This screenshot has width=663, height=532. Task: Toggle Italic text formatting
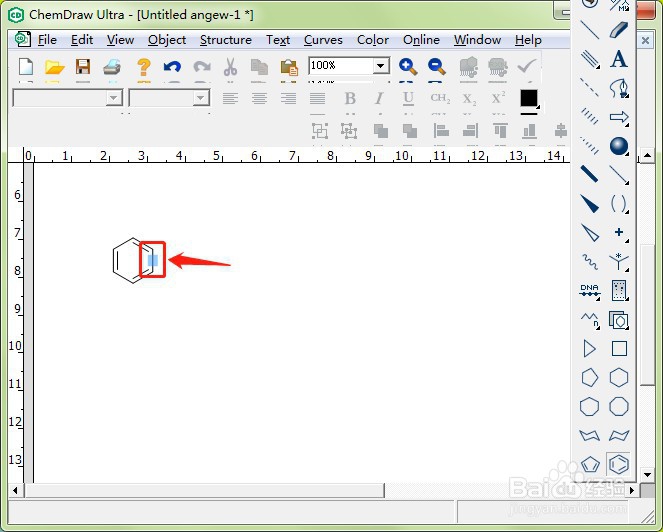379,99
